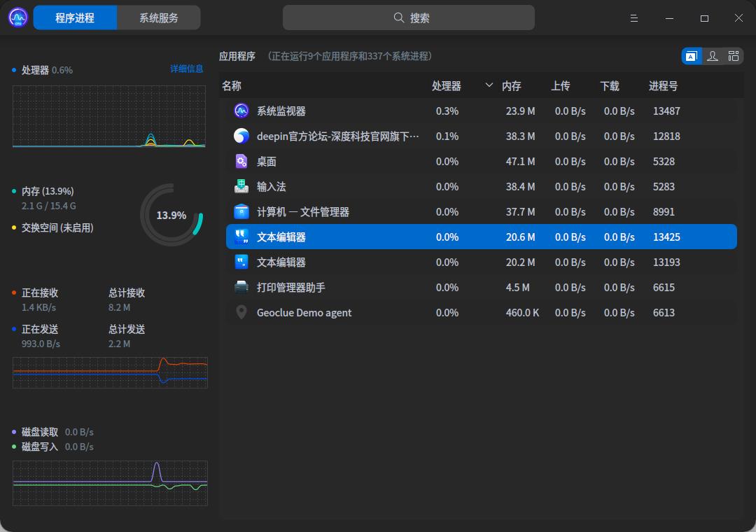Click the 输入法 keyboard icon
This screenshot has height=532, width=756.
pos(241,186)
